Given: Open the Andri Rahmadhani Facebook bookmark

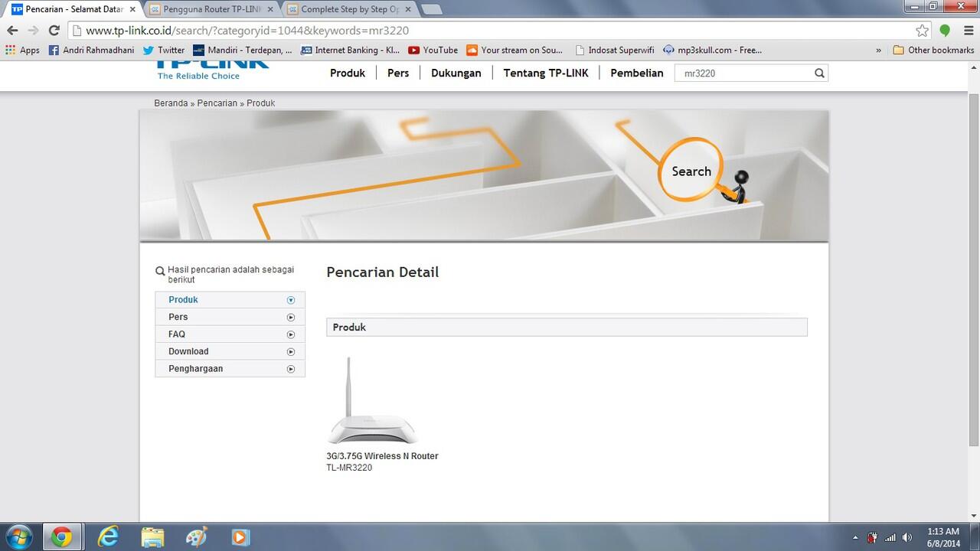Looking at the screenshot, I should [x=92, y=50].
